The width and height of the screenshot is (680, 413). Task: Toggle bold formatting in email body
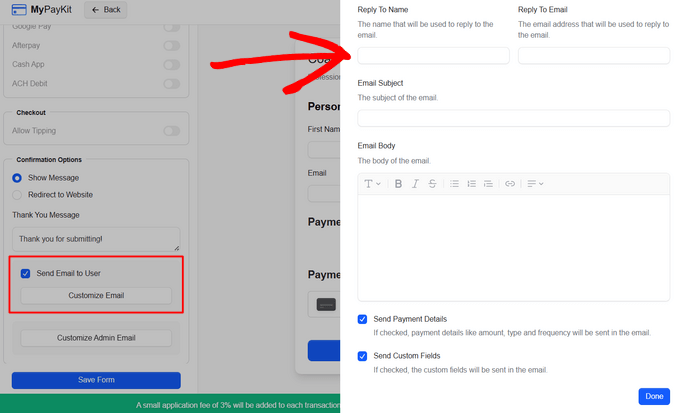pyautogui.click(x=398, y=184)
